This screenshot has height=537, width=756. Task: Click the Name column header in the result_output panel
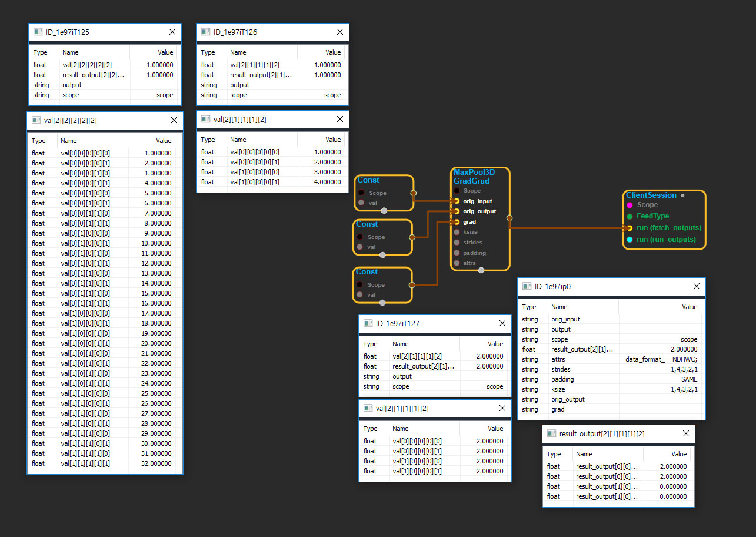click(x=584, y=454)
